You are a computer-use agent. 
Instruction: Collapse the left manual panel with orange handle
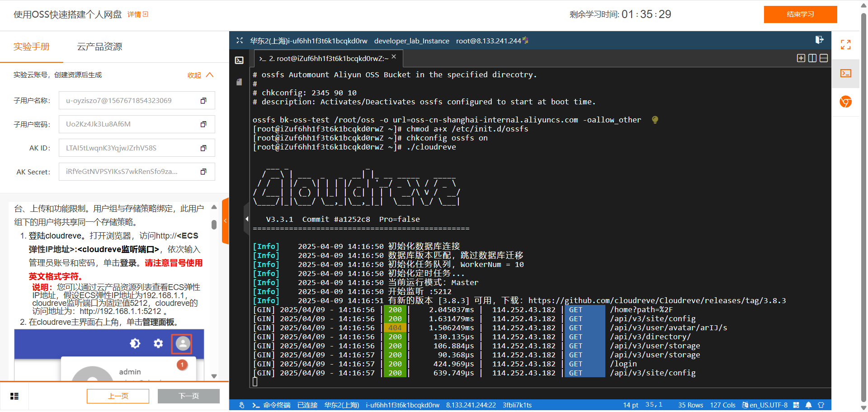[225, 221]
